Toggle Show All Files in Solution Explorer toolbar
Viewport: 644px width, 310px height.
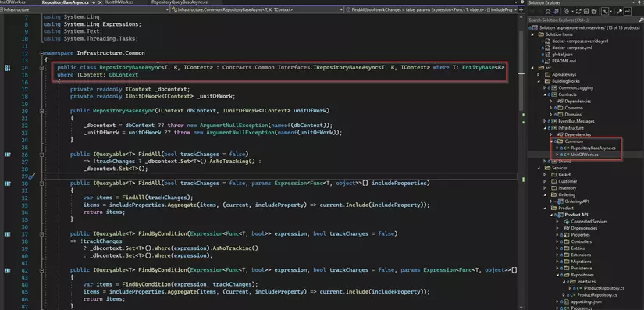tap(594, 11)
